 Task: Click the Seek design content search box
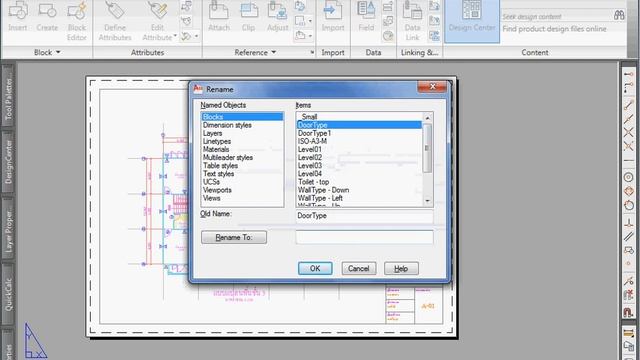[557, 16]
